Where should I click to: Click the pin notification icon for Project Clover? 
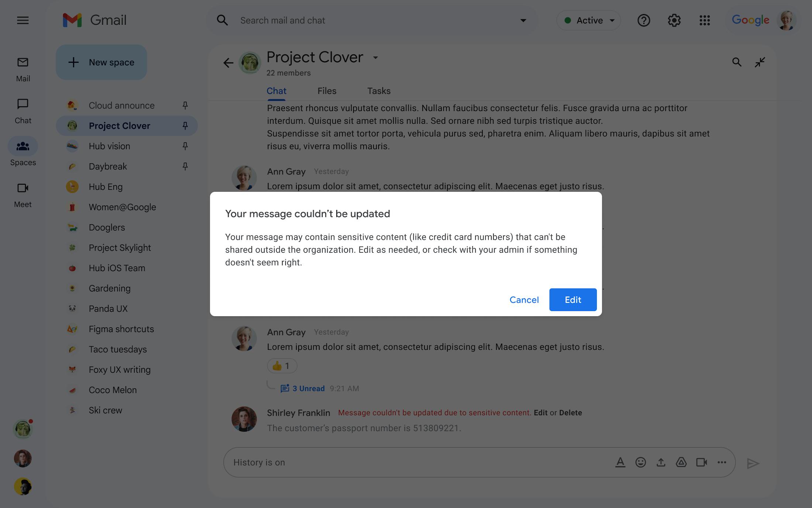[185, 125]
